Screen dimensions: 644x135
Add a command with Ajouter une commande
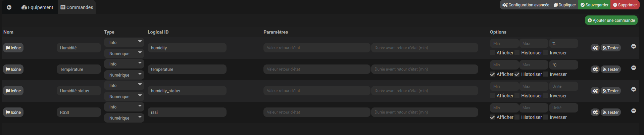tap(611, 20)
